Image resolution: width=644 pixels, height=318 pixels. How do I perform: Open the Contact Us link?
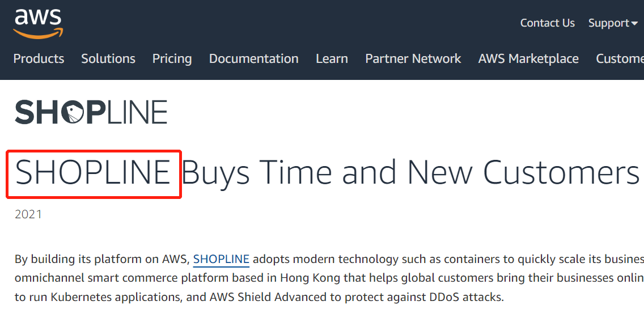pos(547,23)
